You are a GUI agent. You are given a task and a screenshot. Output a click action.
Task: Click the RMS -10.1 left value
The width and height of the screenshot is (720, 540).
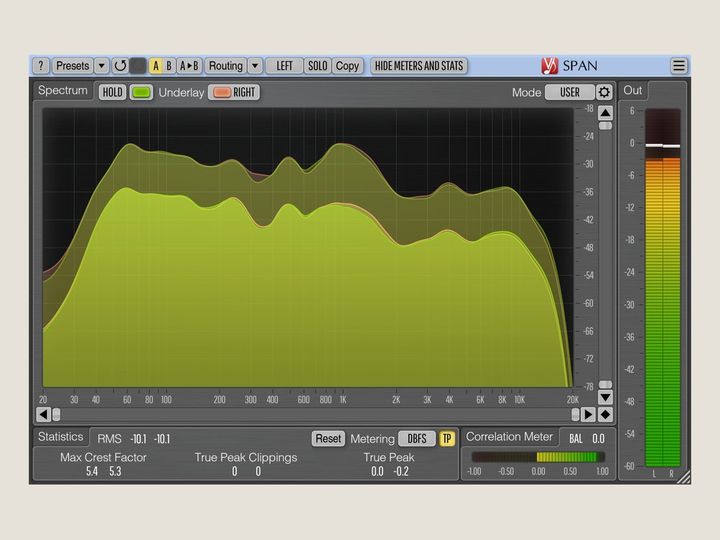tap(138, 439)
